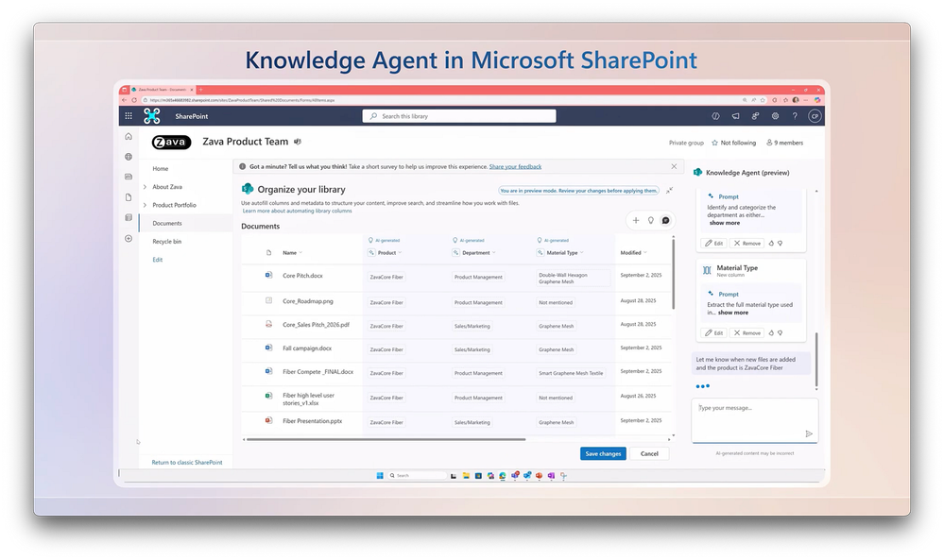Viewport: 944px width, 560px height.
Task: Open the lists icon in left app bar
Action: [x=129, y=218]
